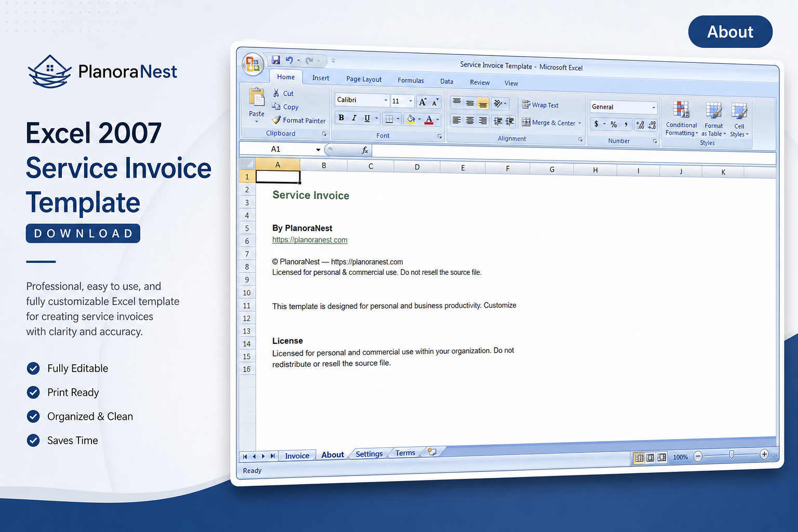Open the Terms sheet tab
This screenshot has height=532, width=798.
405,453
